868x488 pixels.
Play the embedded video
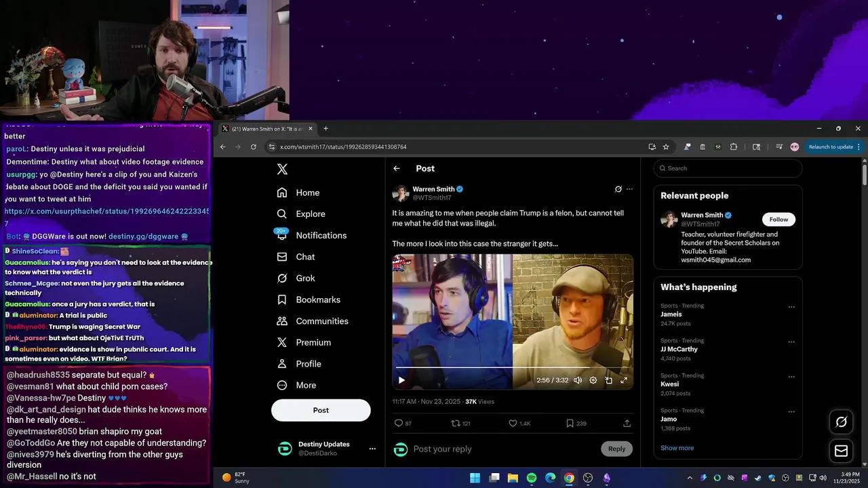coord(401,380)
